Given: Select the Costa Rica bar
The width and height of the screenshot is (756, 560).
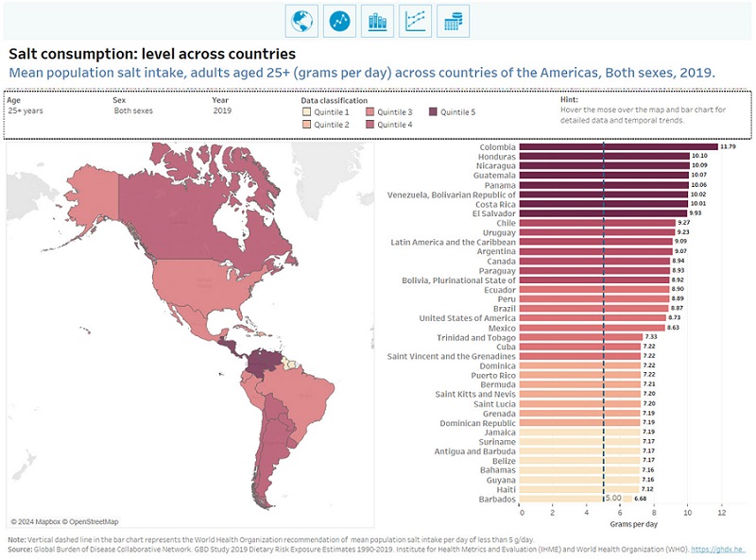Looking at the screenshot, I should click(x=604, y=204).
